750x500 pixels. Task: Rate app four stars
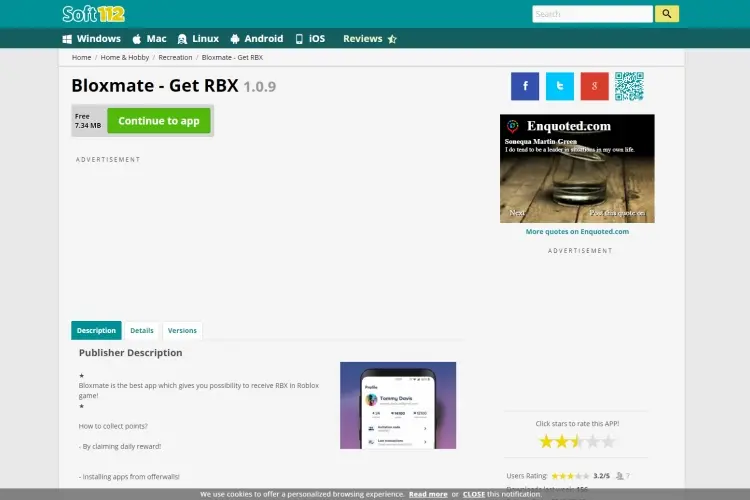click(x=593, y=441)
